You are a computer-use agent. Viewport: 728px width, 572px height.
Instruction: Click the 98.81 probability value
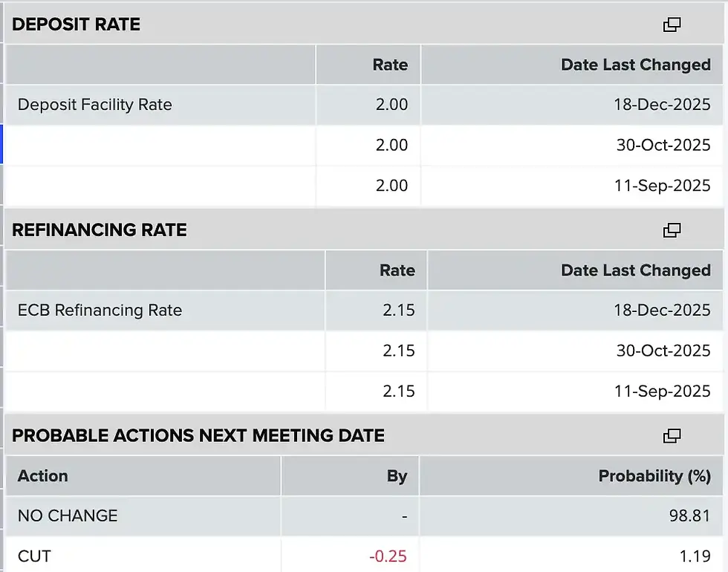coord(689,516)
